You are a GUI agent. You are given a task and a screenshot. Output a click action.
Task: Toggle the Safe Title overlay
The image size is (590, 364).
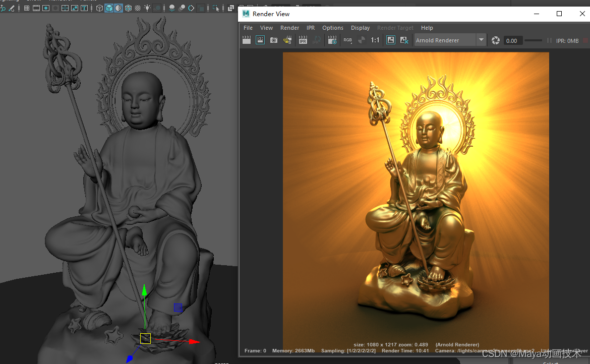point(84,8)
